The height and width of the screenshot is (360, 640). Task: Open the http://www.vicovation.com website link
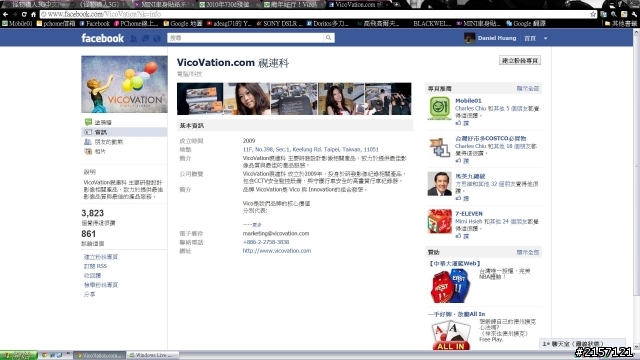coord(277,251)
